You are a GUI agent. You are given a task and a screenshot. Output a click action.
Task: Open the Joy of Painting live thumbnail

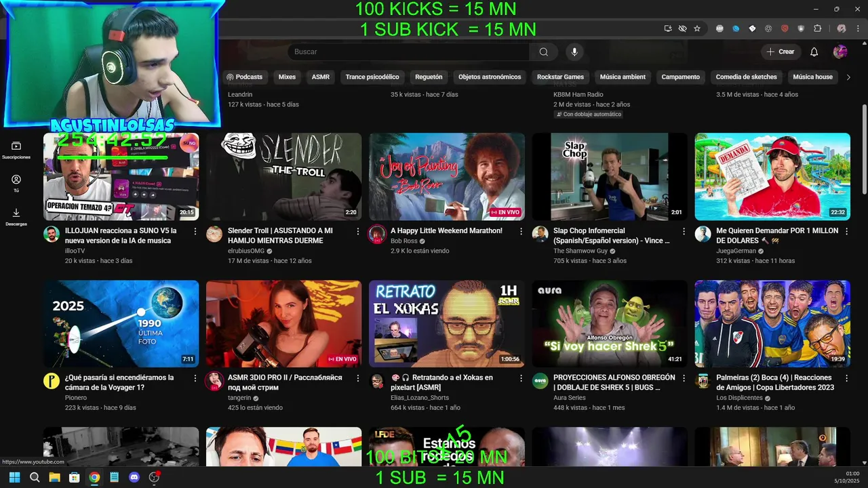(447, 176)
